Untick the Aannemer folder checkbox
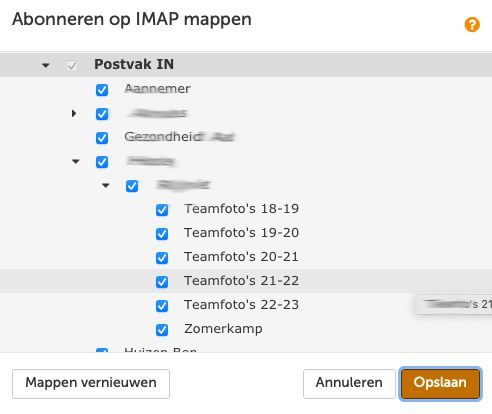 tap(102, 90)
